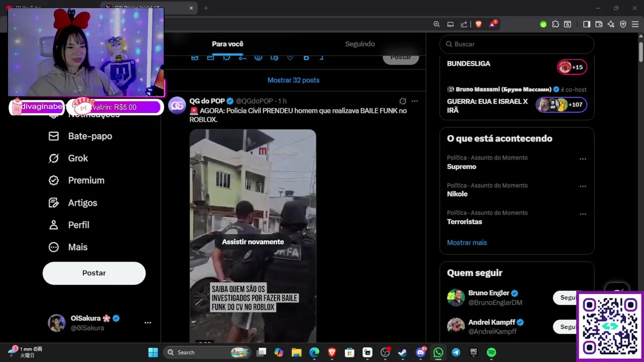Open the browser hamburger menu

(635, 24)
